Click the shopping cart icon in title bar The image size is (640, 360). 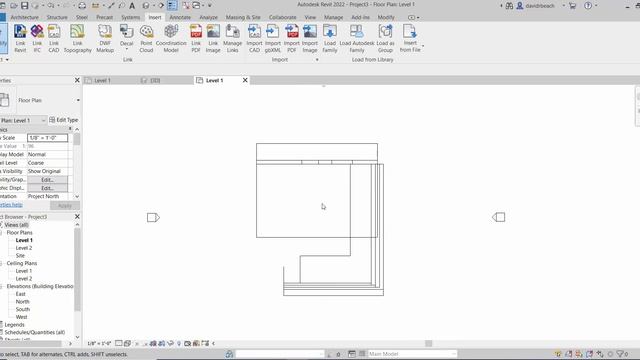click(x=572, y=6)
